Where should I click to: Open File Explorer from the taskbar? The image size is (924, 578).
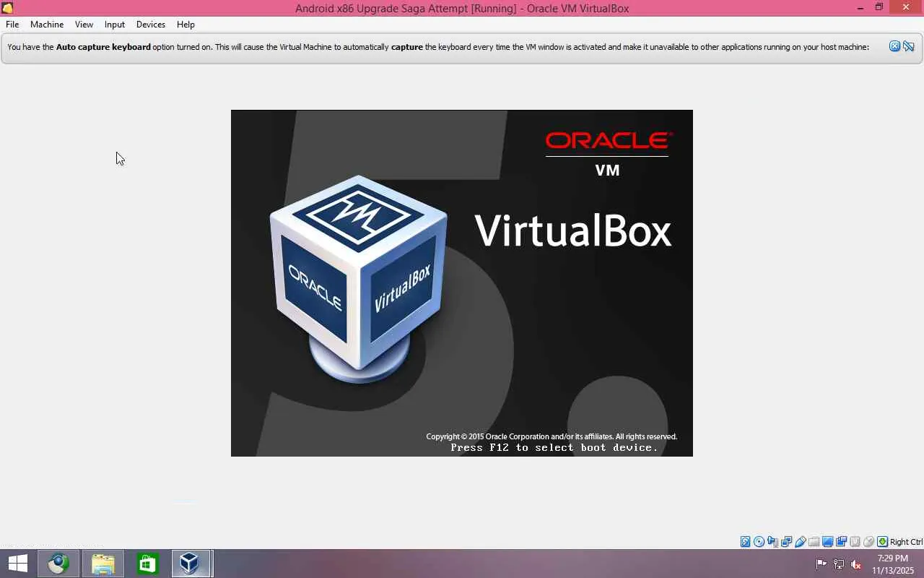pyautogui.click(x=103, y=564)
